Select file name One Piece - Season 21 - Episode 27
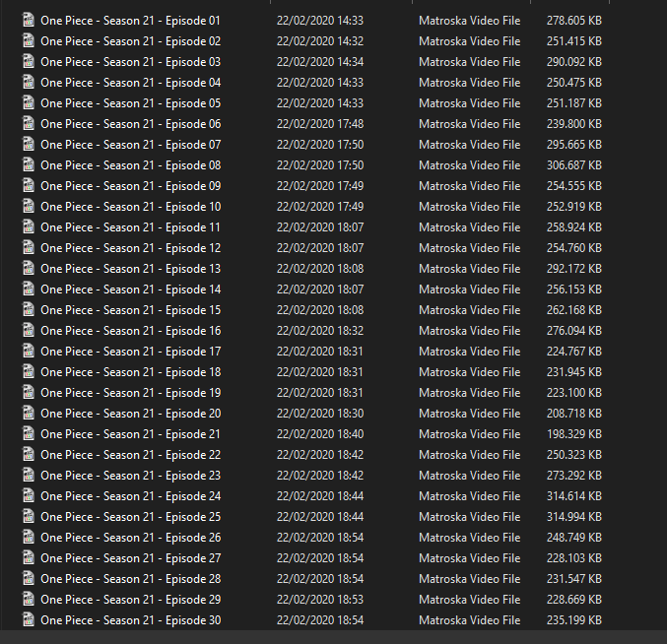The image size is (667, 644). [x=131, y=558]
